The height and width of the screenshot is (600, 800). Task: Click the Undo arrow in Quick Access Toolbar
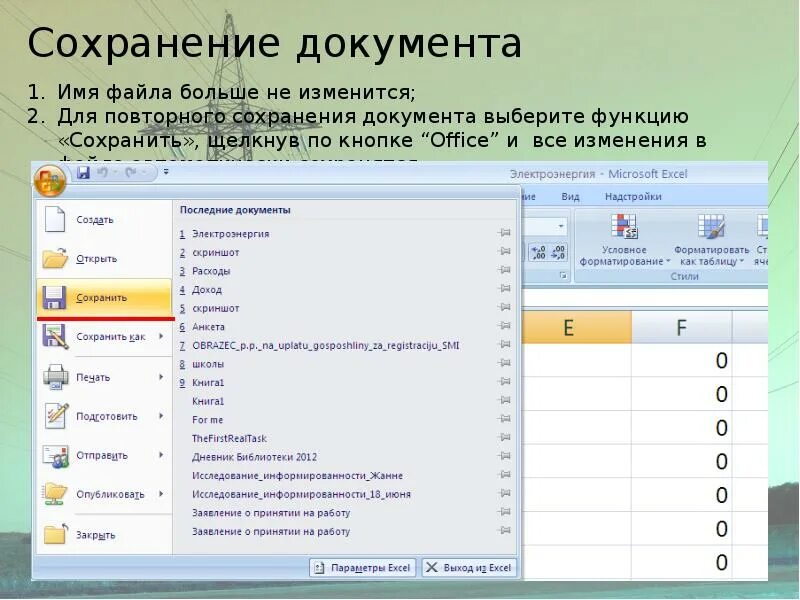(103, 173)
